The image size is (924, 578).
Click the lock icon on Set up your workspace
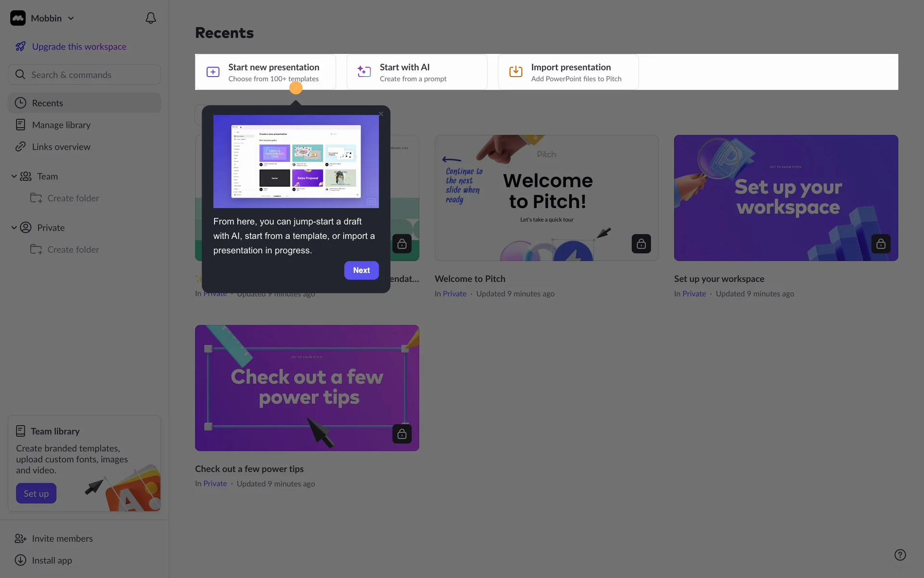[x=881, y=244]
